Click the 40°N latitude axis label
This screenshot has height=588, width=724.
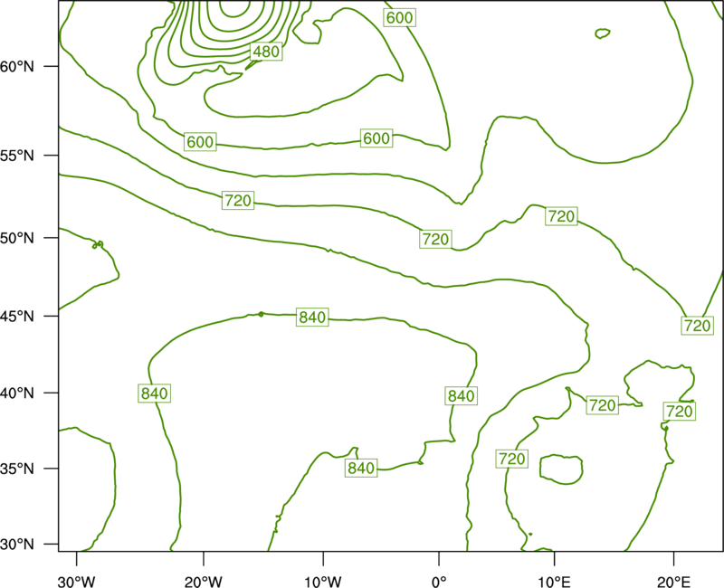(17, 394)
